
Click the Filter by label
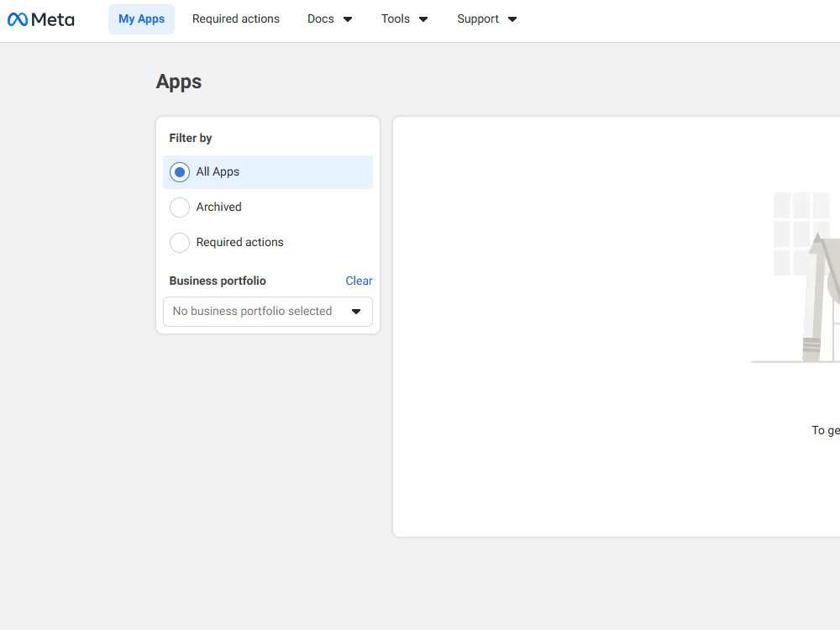(x=190, y=139)
